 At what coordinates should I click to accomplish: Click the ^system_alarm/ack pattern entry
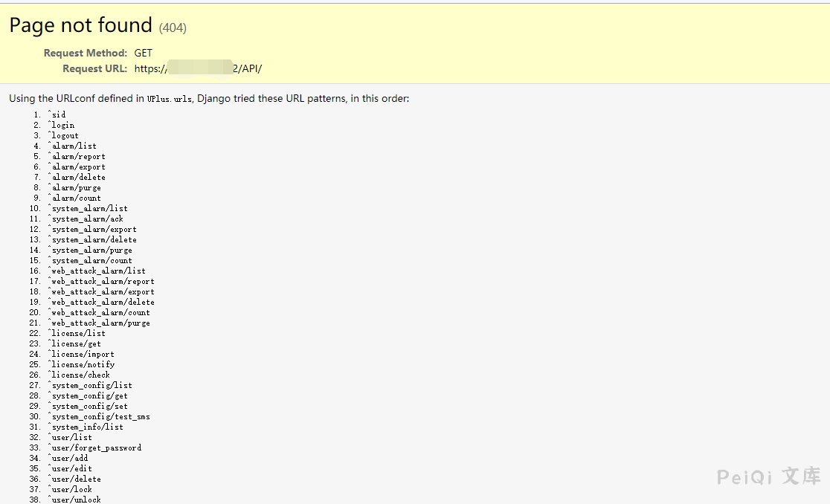[86, 219]
